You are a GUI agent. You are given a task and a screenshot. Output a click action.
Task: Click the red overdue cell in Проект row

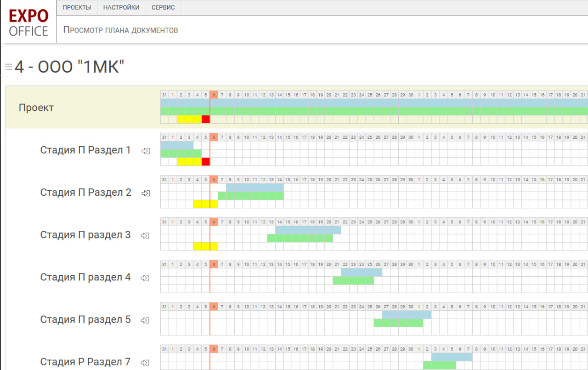(206, 120)
